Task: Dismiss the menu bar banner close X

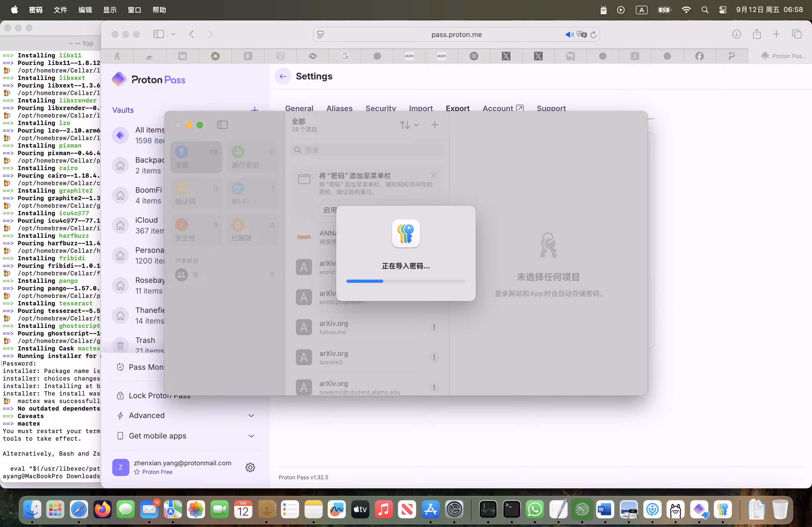Action: 434,175
